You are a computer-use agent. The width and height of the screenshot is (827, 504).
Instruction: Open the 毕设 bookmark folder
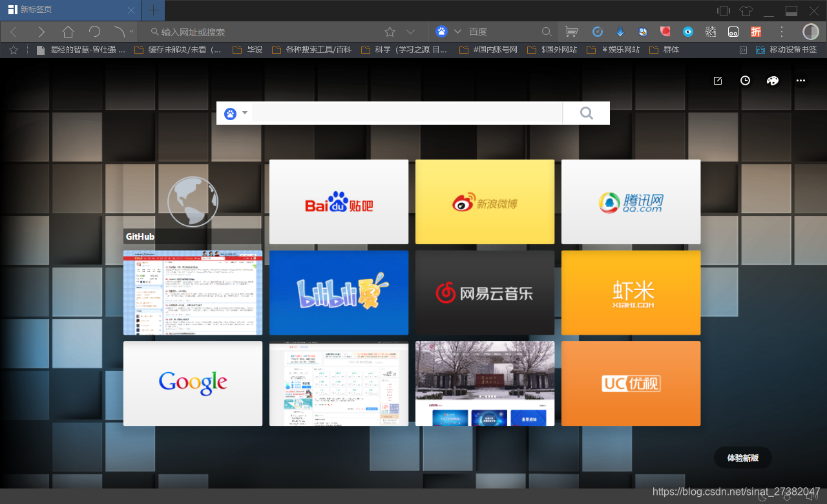pos(247,50)
